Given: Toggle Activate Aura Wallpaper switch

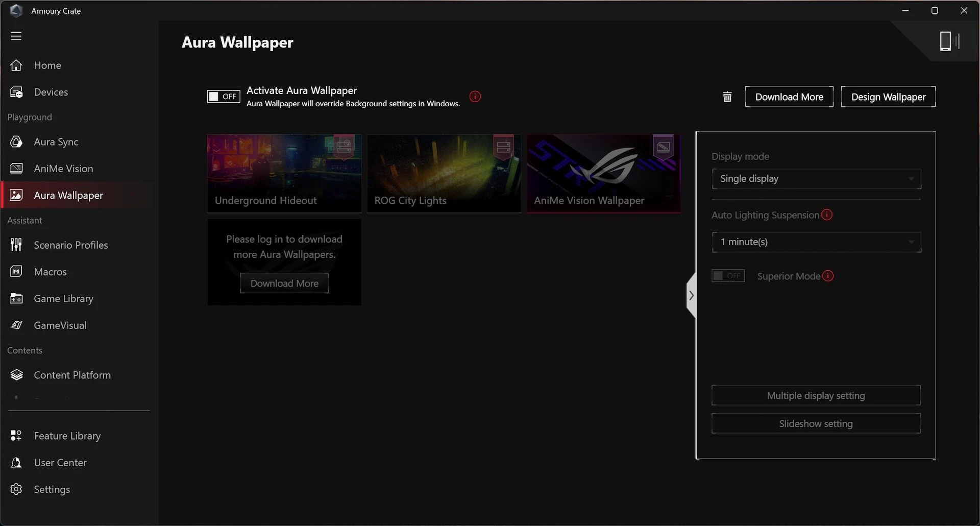Looking at the screenshot, I should (x=224, y=97).
